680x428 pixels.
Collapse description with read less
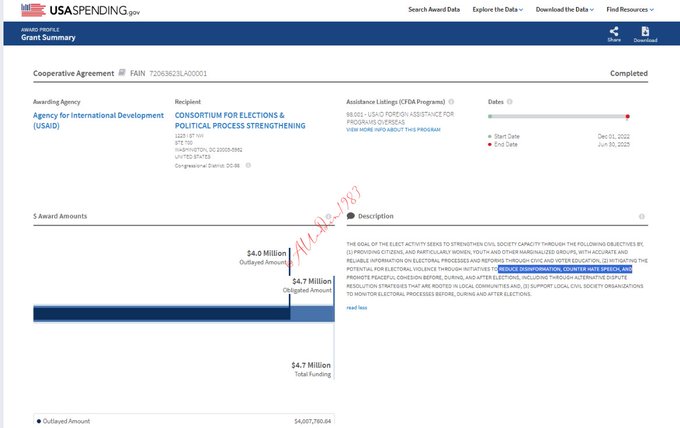(356, 307)
